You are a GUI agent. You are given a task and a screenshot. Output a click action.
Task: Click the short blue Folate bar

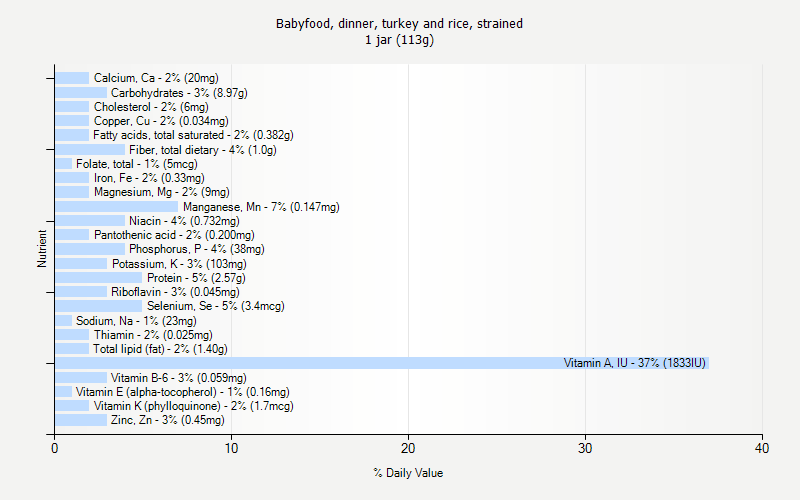[64, 164]
